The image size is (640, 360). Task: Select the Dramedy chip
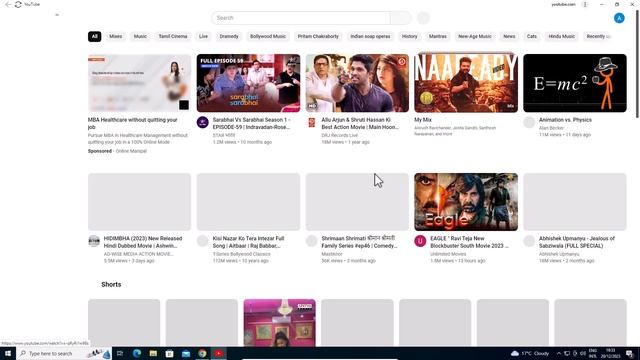tap(229, 36)
